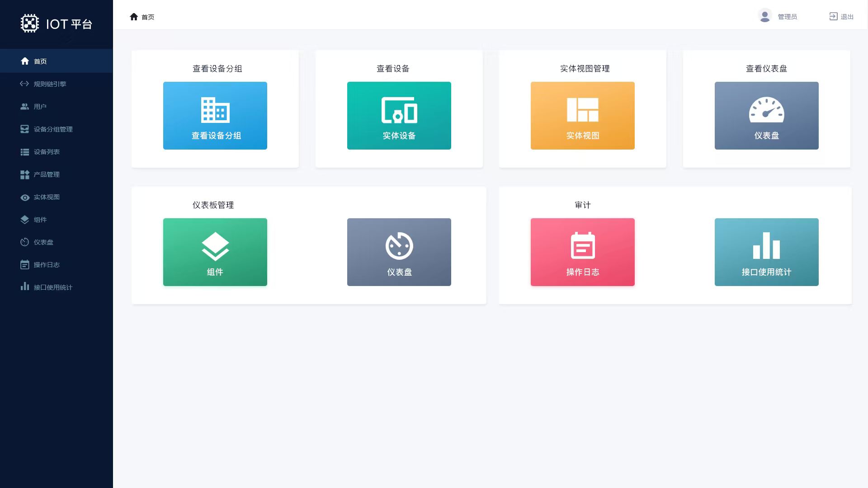Click the IOT 平台 logo icon
The image size is (868, 488).
[x=30, y=23]
